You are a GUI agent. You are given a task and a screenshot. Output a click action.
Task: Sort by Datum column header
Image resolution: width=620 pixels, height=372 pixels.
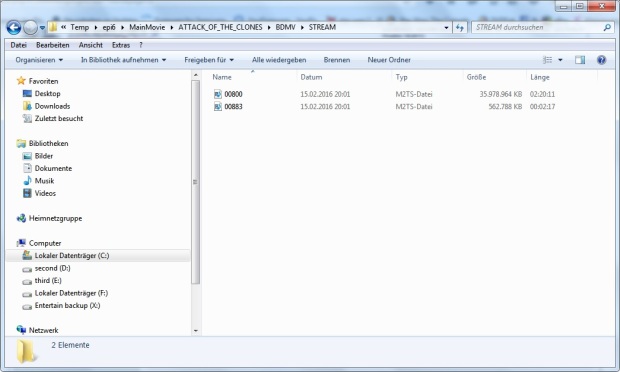(311, 77)
